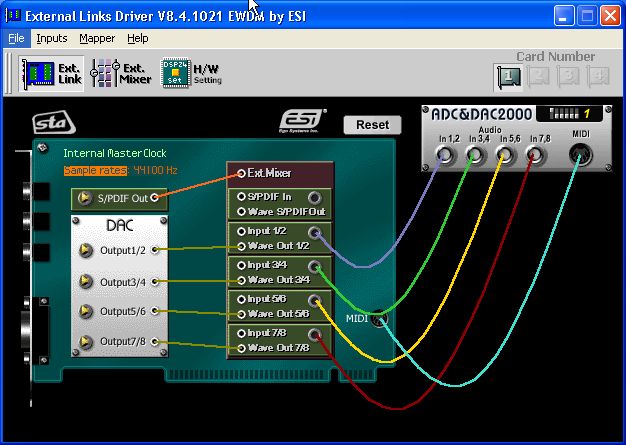Click the In 3,4 jack on ADC&DAC2000
626x445 pixels.
pyautogui.click(x=475, y=154)
